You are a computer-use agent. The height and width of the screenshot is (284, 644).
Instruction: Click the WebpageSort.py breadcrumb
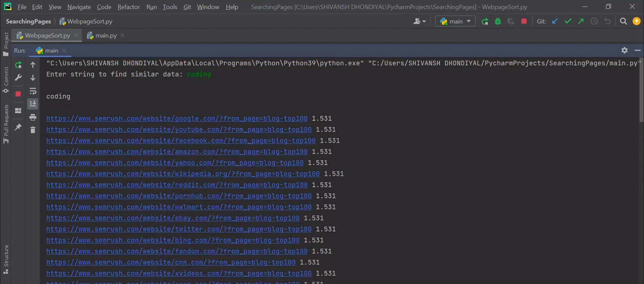pos(86,21)
